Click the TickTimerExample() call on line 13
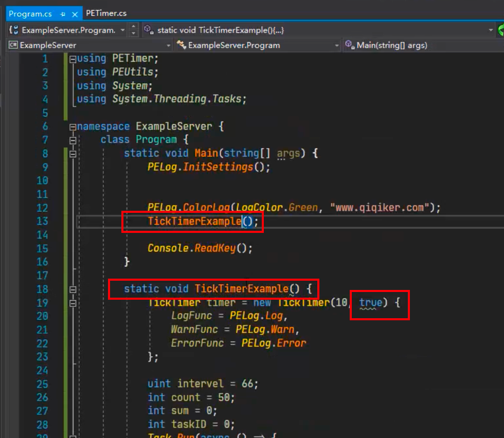The width and height of the screenshot is (504, 438). pos(203,222)
